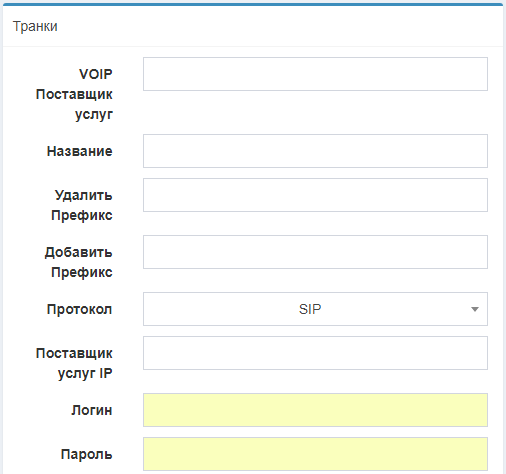Click the VOIP Поставщик услуг label
506x474 pixels.
click(x=74, y=94)
